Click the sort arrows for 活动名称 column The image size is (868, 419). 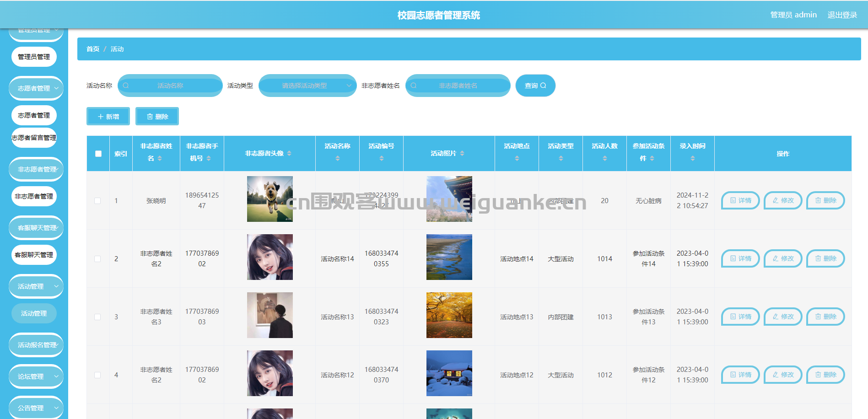pyautogui.click(x=338, y=158)
